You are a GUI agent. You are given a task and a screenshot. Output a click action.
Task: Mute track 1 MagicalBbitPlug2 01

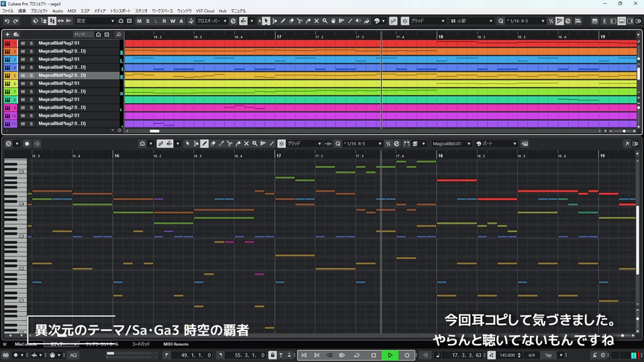coord(22,43)
